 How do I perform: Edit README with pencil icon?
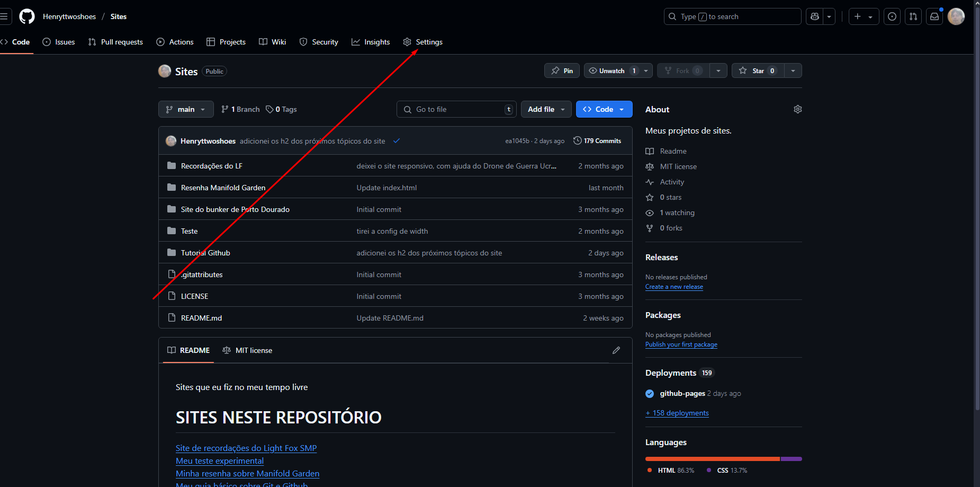click(616, 350)
